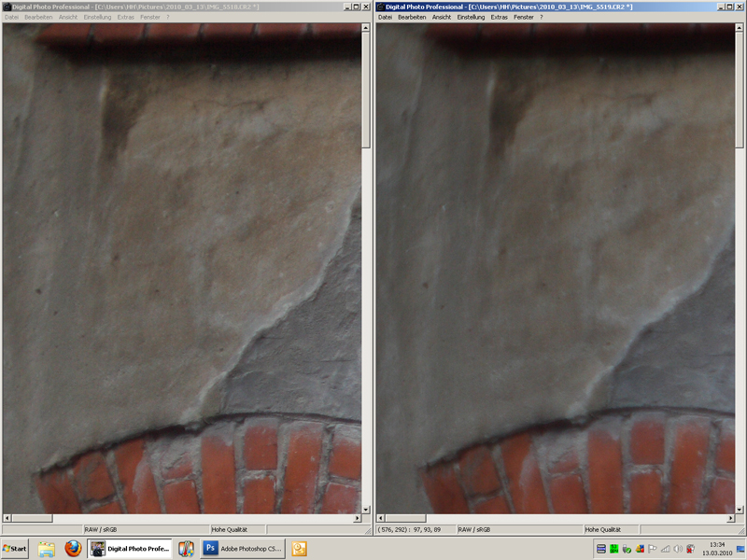Click the left window's vertical scrollbar thumb
Image resolution: width=747 pixels, height=560 pixels.
[367, 89]
